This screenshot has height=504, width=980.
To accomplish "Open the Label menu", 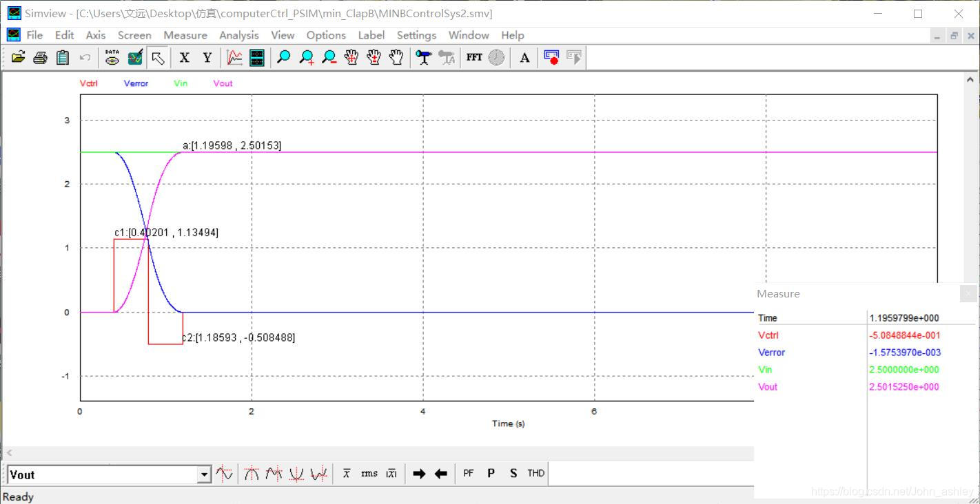I will click(x=371, y=35).
